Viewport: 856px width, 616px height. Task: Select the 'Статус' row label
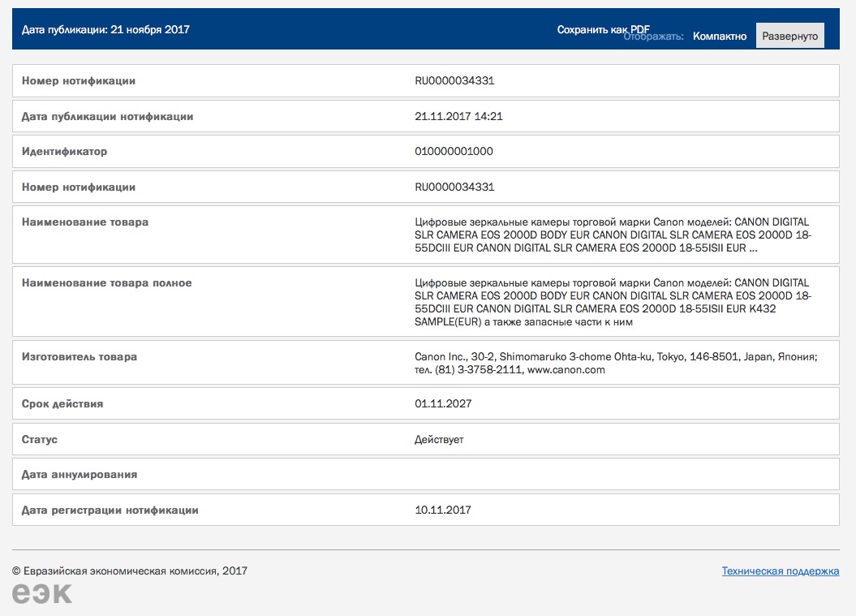(x=39, y=439)
